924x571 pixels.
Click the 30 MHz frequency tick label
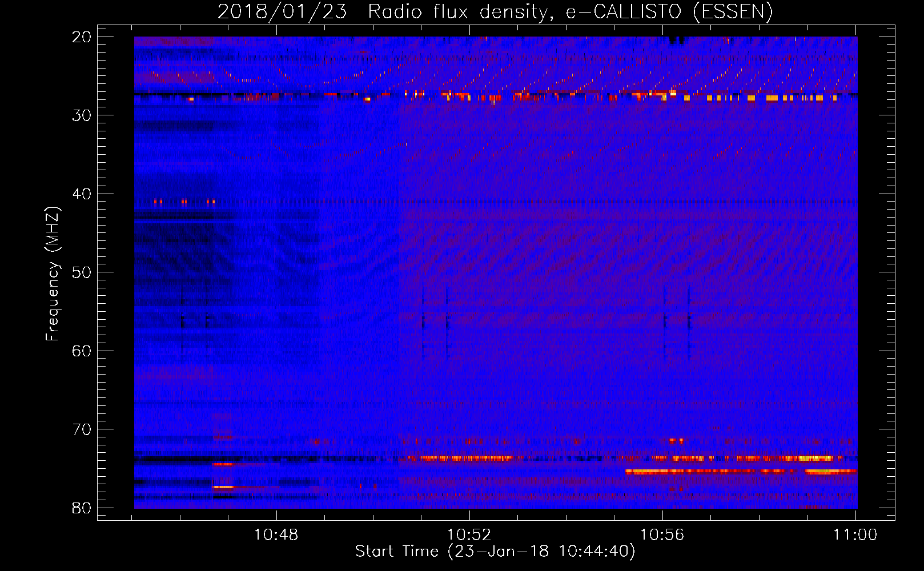point(82,115)
